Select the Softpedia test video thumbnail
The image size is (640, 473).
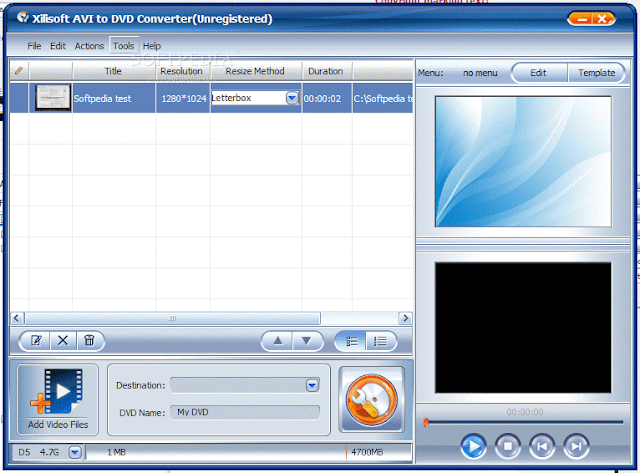tap(53, 97)
